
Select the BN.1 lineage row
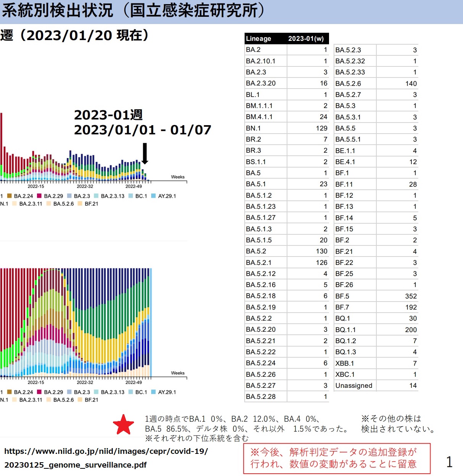(x=286, y=128)
